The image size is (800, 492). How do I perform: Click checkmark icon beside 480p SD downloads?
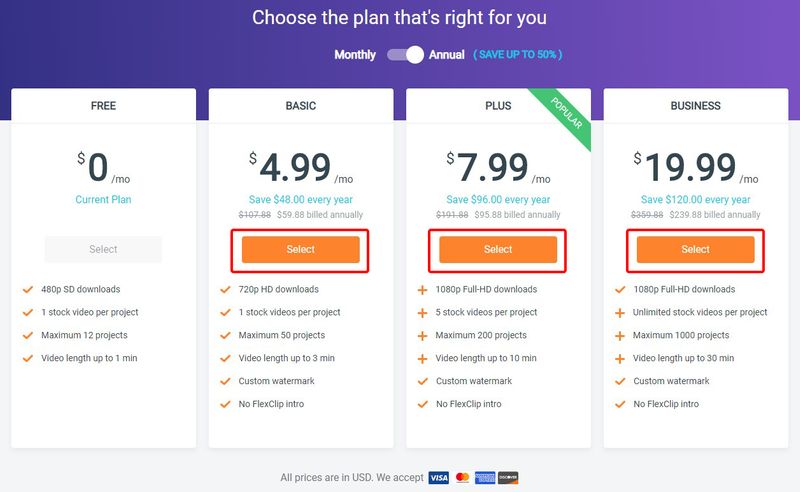click(x=28, y=289)
